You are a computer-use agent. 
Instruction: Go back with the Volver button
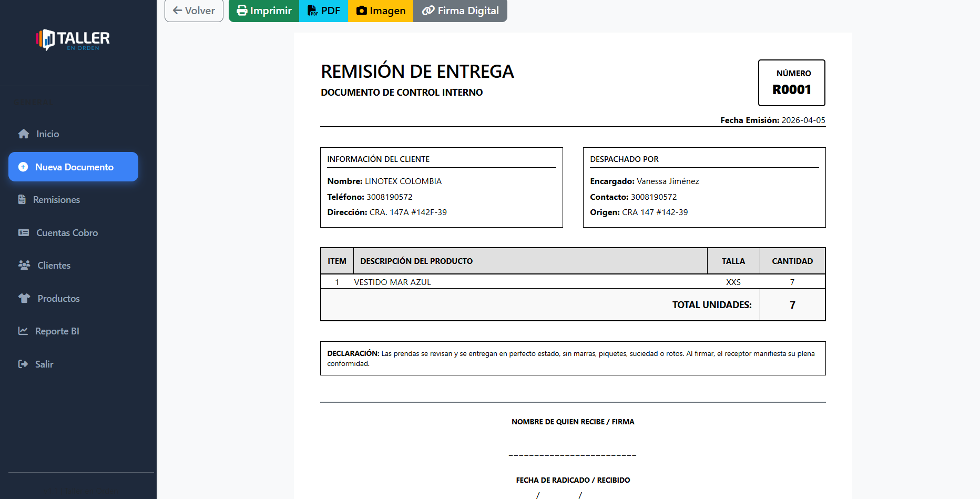[x=194, y=11]
